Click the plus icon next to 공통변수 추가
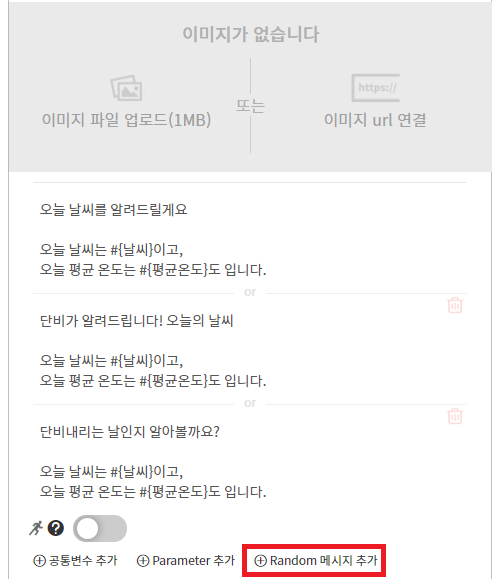Viewport: 499px width, 587px height. 39,560
